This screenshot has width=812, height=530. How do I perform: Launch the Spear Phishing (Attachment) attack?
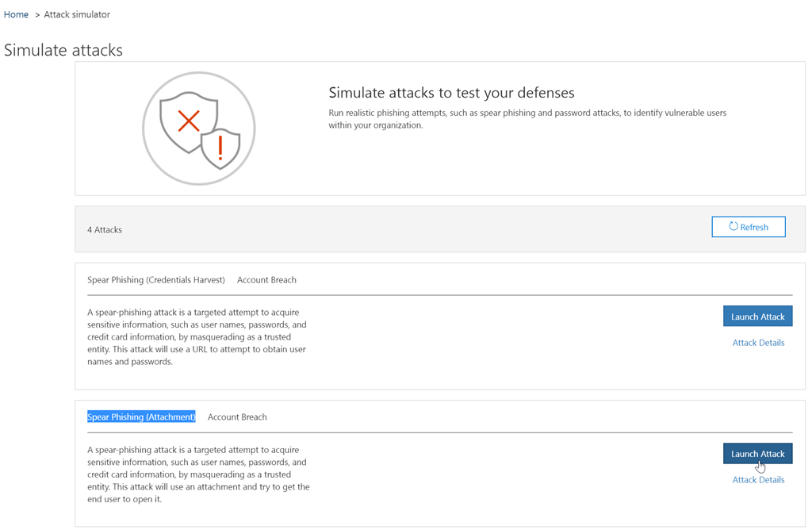pyautogui.click(x=757, y=454)
